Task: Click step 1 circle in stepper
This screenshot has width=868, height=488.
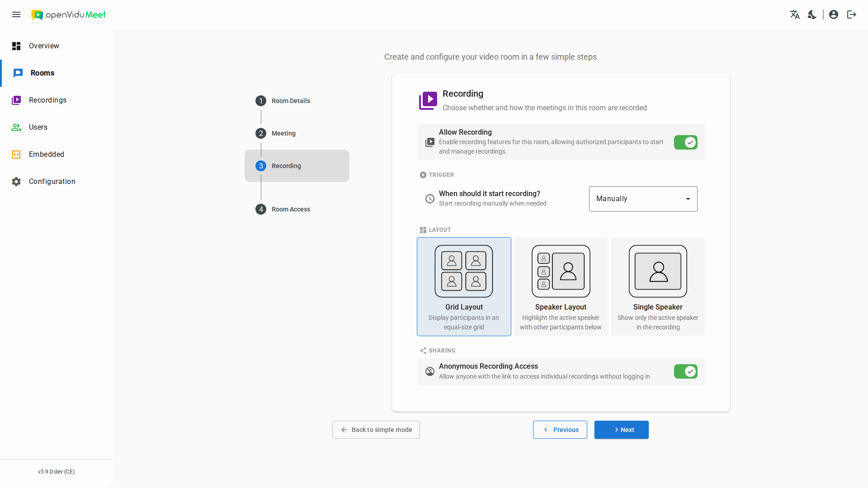Action: [261, 101]
